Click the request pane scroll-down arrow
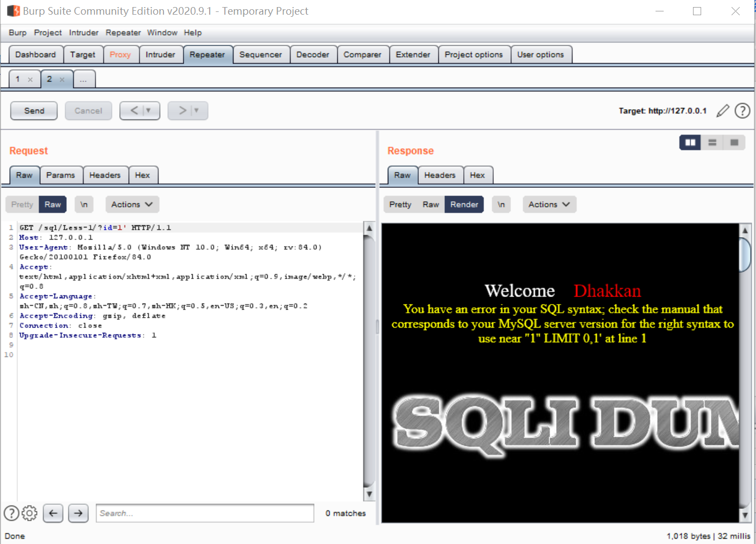Screen dimensions: 756x544 [369, 494]
